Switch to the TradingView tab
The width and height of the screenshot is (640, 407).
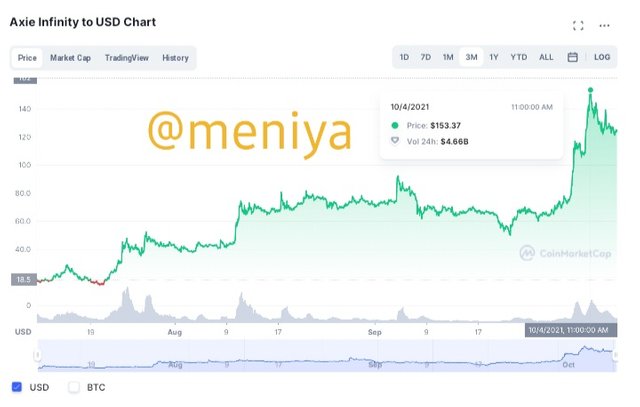click(127, 58)
